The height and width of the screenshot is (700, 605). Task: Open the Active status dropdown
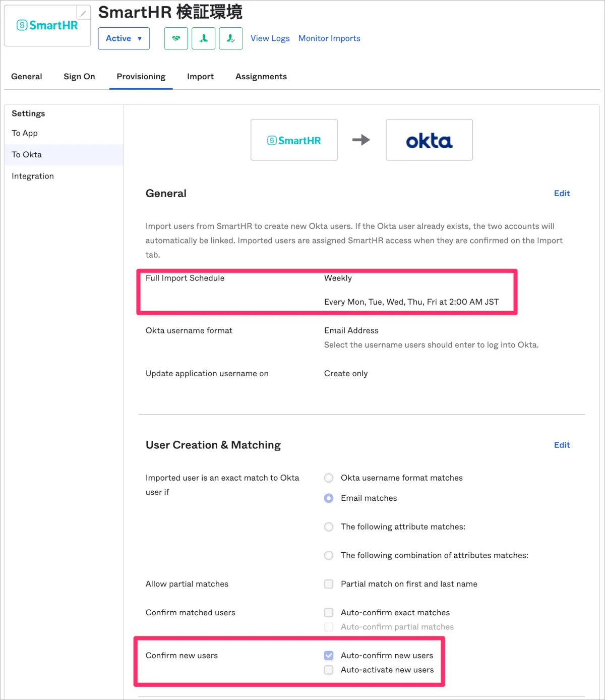tap(124, 38)
